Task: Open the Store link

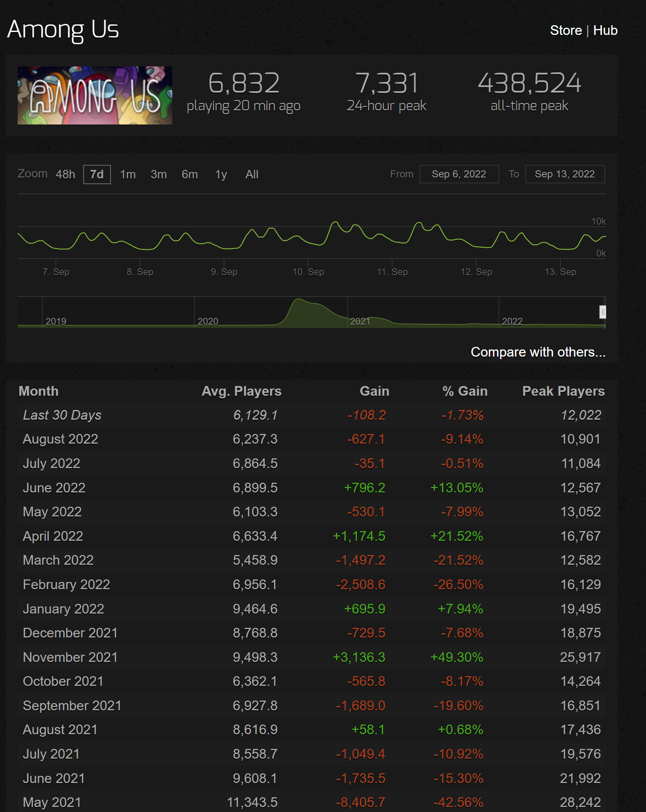Action: [566, 30]
